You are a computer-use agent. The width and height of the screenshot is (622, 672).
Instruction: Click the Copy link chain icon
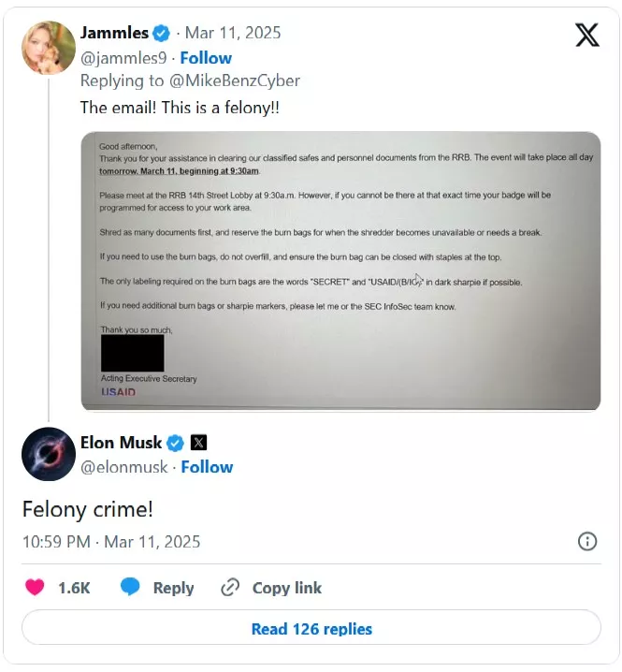[230, 588]
